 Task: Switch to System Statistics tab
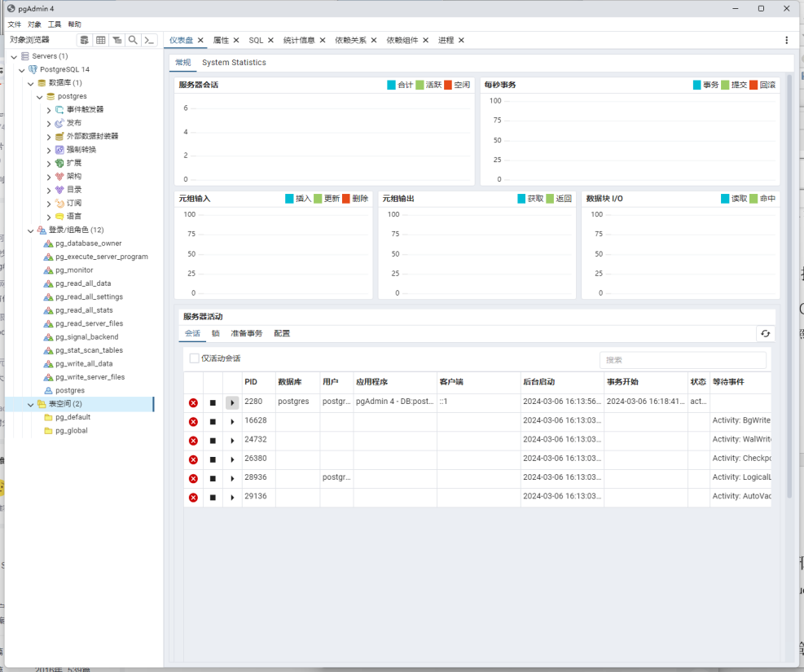point(234,63)
